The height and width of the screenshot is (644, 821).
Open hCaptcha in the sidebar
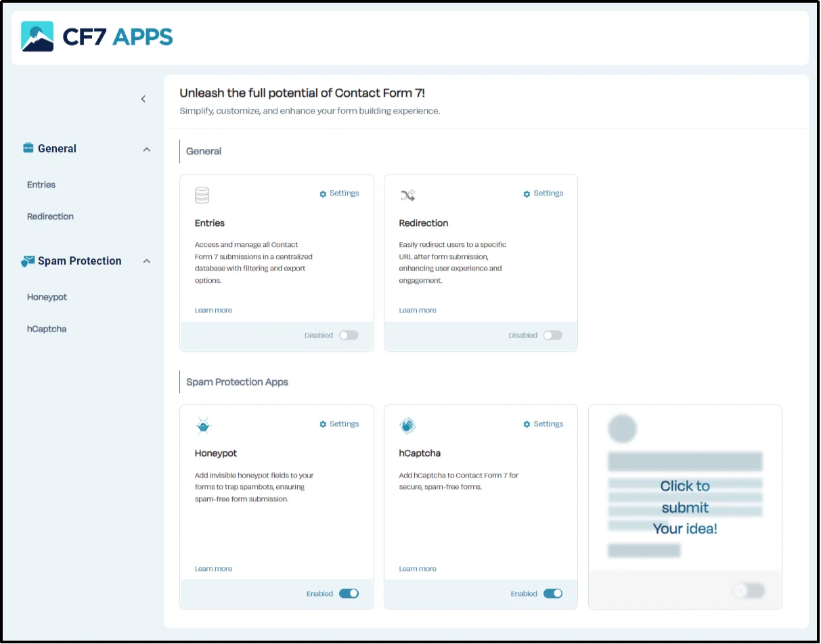point(47,329)
